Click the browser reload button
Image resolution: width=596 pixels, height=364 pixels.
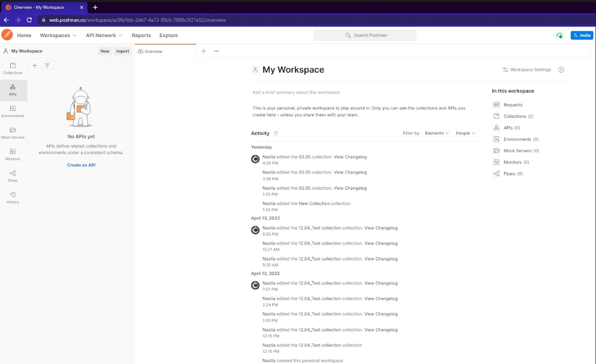[29, 20]
